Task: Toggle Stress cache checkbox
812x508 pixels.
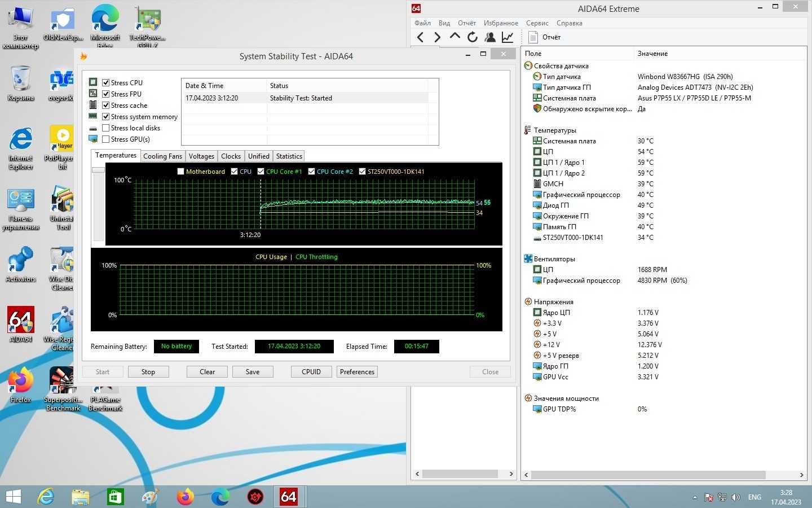Action: pyautogui.click(x=105, y=105)
